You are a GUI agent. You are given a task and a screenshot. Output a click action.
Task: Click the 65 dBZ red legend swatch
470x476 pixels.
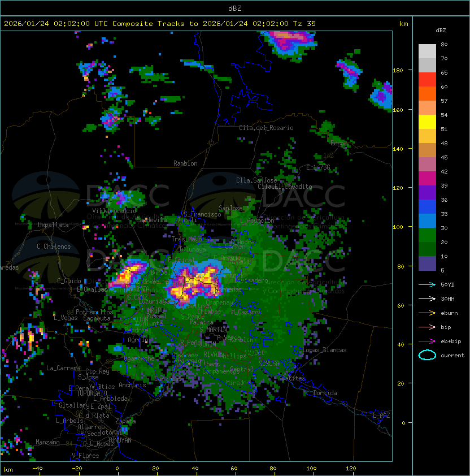(x=427, y=79)
